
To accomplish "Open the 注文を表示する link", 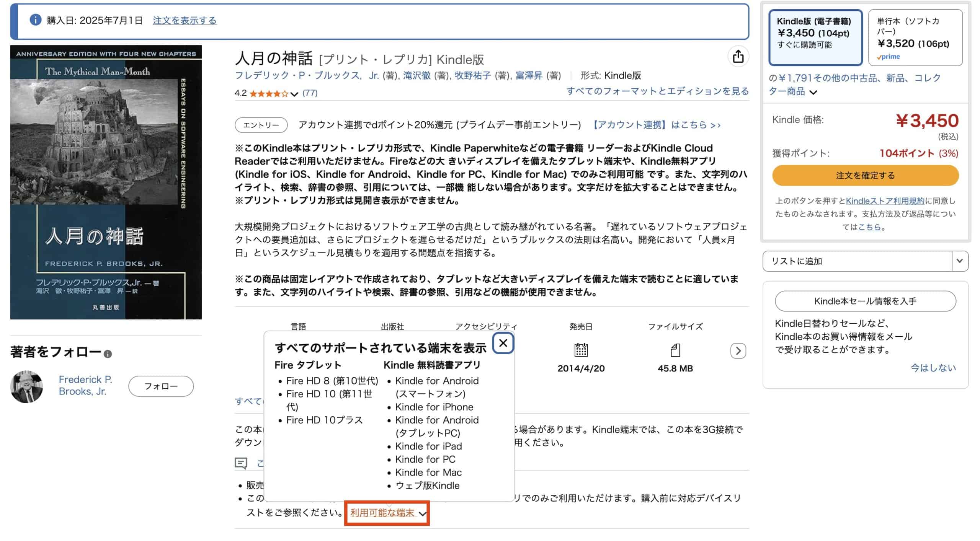I will click(185, 20).
